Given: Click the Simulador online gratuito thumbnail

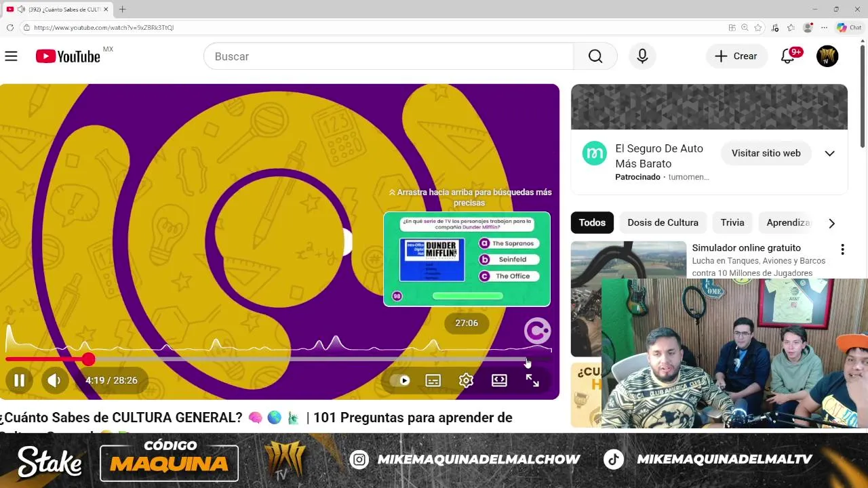Looking at the screenshot, I should [x=628, y=260].
